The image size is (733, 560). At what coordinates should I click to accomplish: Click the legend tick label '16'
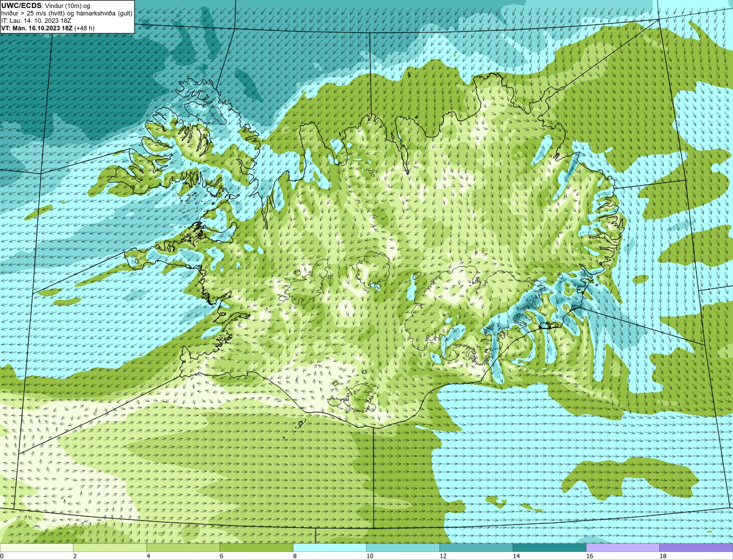589,556
